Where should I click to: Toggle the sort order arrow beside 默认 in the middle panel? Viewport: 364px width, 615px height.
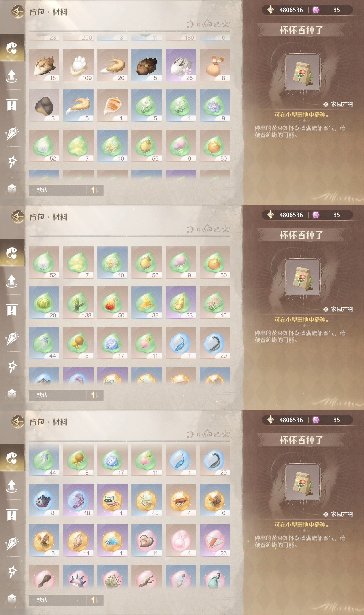click(x=95, y=395)
